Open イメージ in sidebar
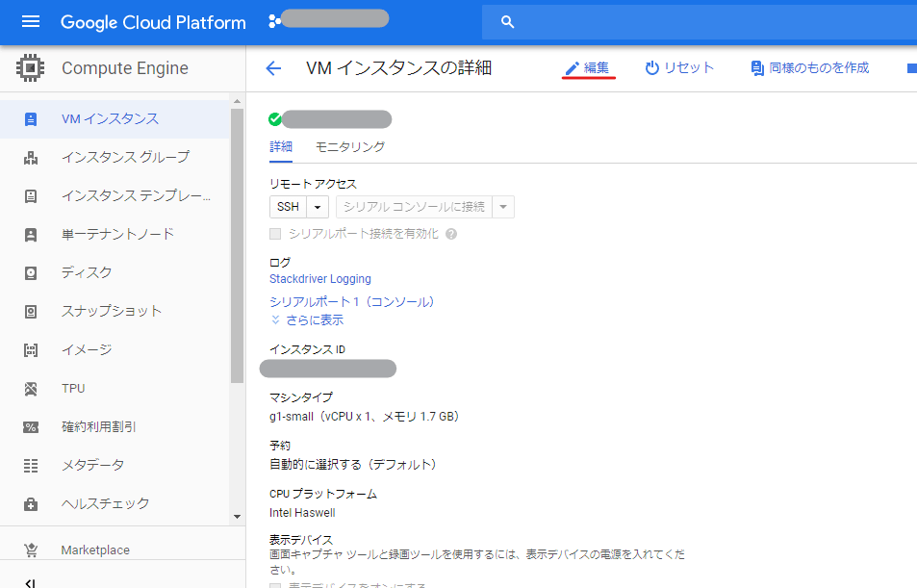Screen dimensions: 917x588 (x=115, y=350)
